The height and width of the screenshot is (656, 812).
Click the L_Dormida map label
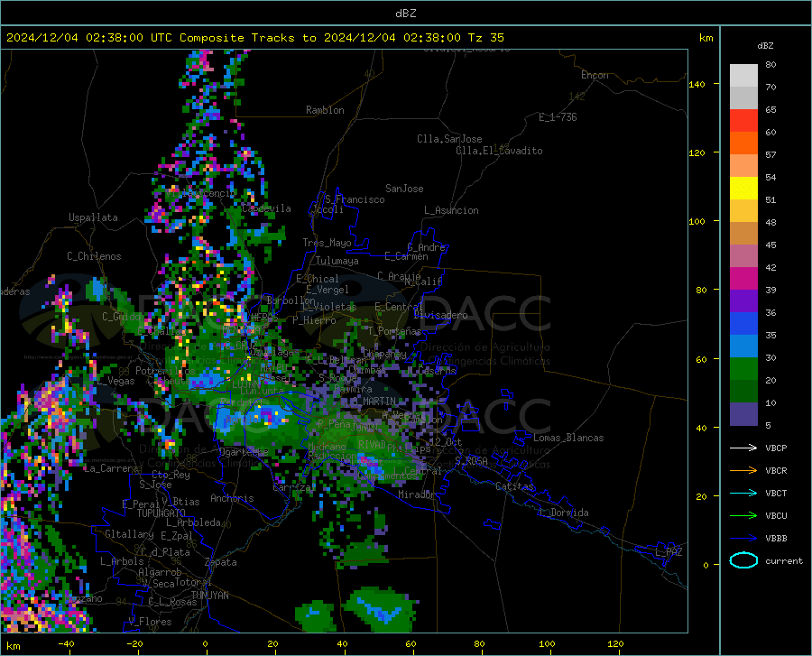(x=563, y=513)
